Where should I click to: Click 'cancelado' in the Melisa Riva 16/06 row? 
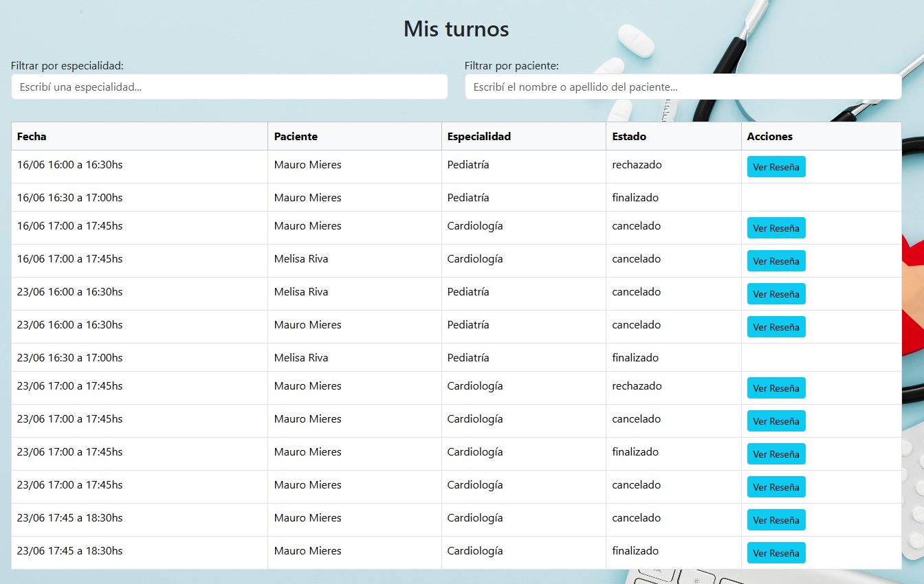pyautogui.click(x=637, y=259)
